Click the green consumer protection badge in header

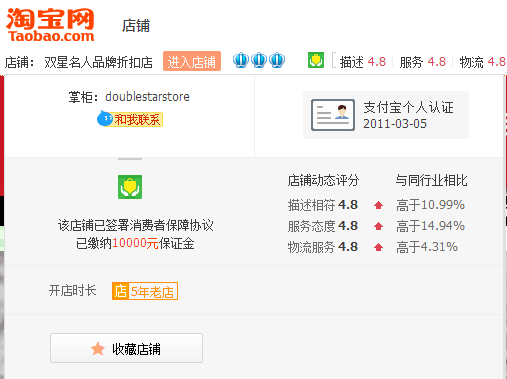(x=316, y=60)
